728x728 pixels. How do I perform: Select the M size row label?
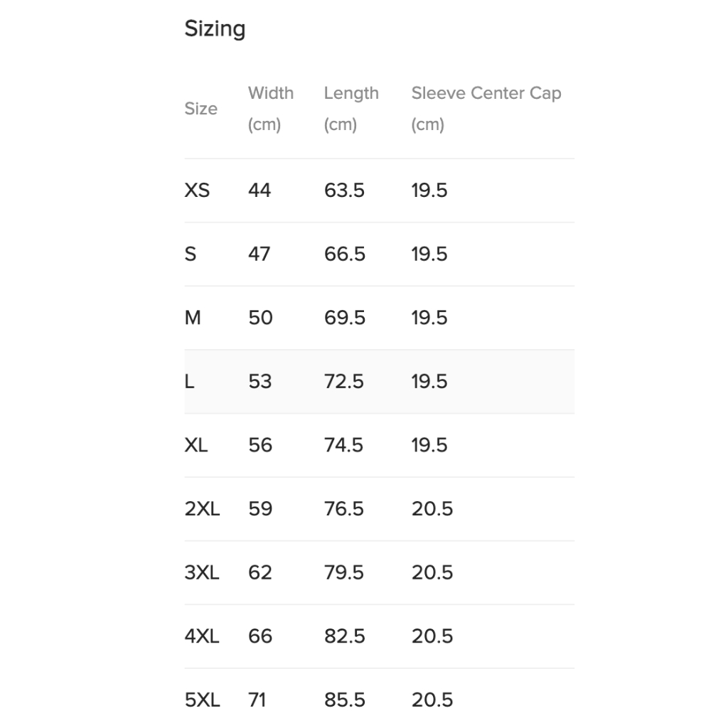coord(193,318)
